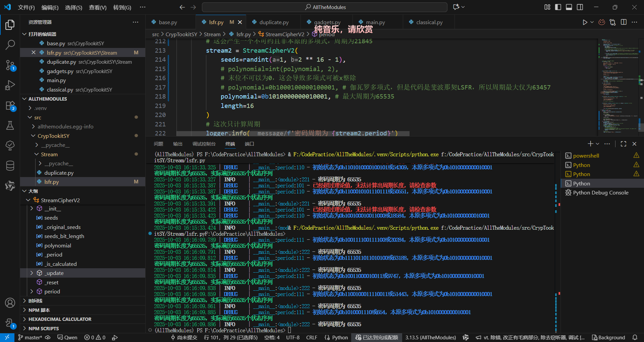The width and height of the screenshot is (644, 342).
Task: Toggle the primary side bar layout button
Action: [x=558, y=7]
